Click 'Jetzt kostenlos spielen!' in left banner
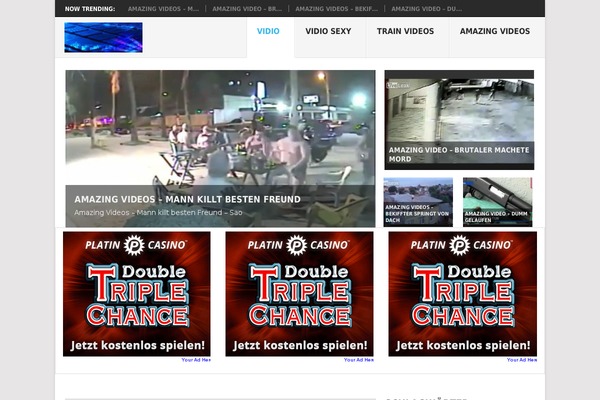Screen dimensions: 600x400 tap(137, 345)
